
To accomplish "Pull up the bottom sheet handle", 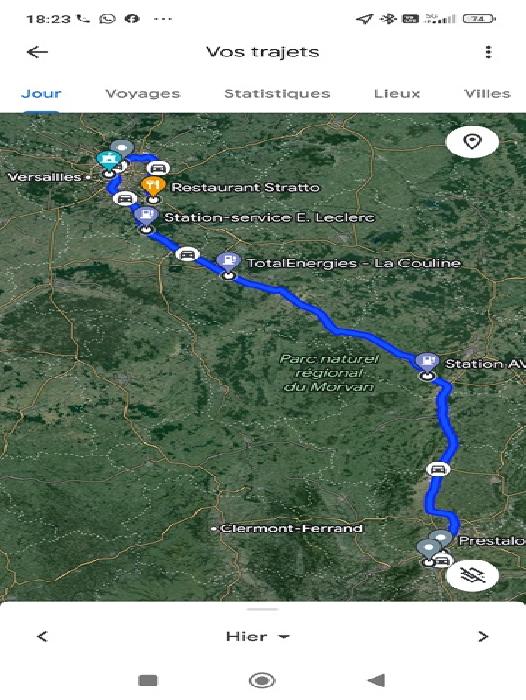I will click(x=263, y=609).
